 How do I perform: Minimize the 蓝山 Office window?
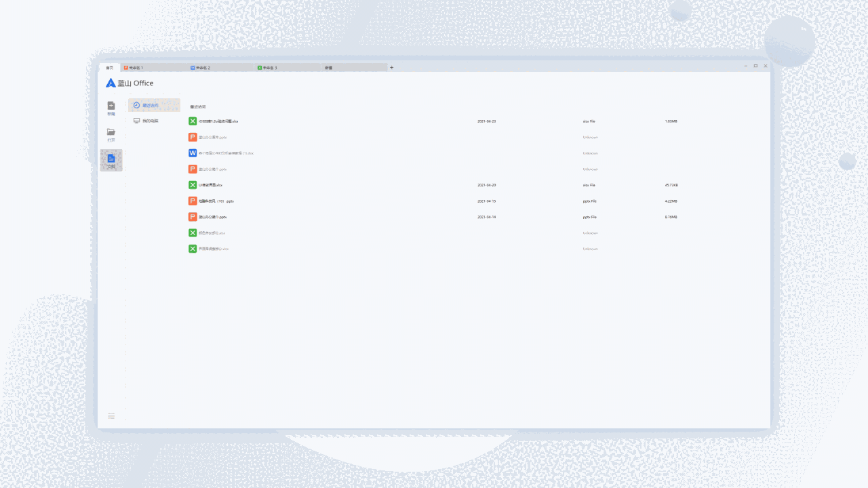click(x=746, y=66)
